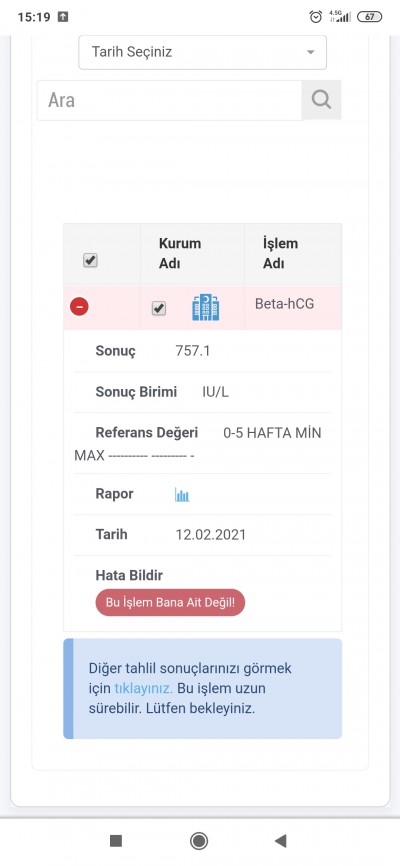400x866 pixels.
Task: Click Bu İşlem Bana Ait Değil! button
Action: coord(170,603)
